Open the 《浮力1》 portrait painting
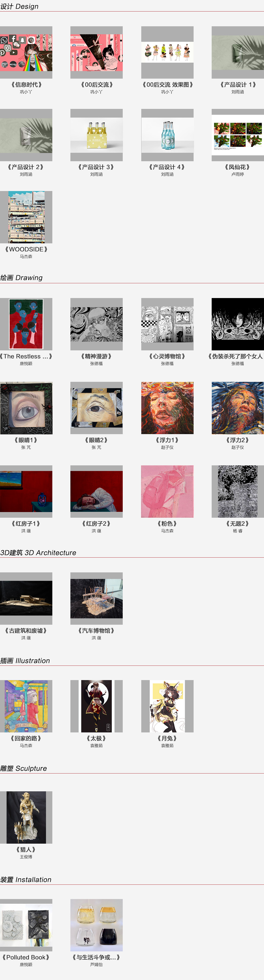Image resolution: width=264 pixels, height=980 pixels. point(167,408)
